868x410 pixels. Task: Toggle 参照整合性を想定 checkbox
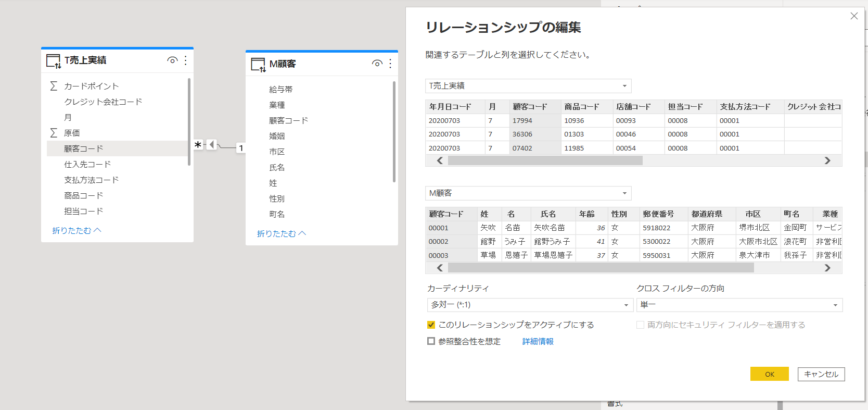click(x=431, y=341)
